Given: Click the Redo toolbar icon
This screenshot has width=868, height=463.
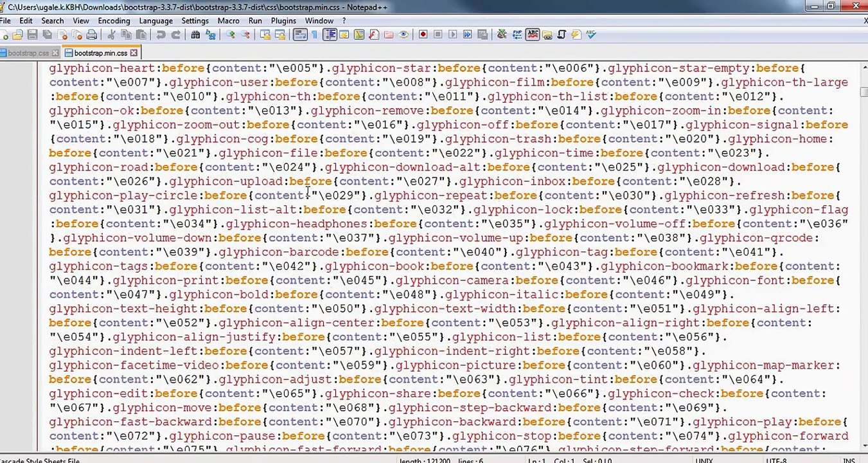Looking at the screenshot, I should [175, 35].
